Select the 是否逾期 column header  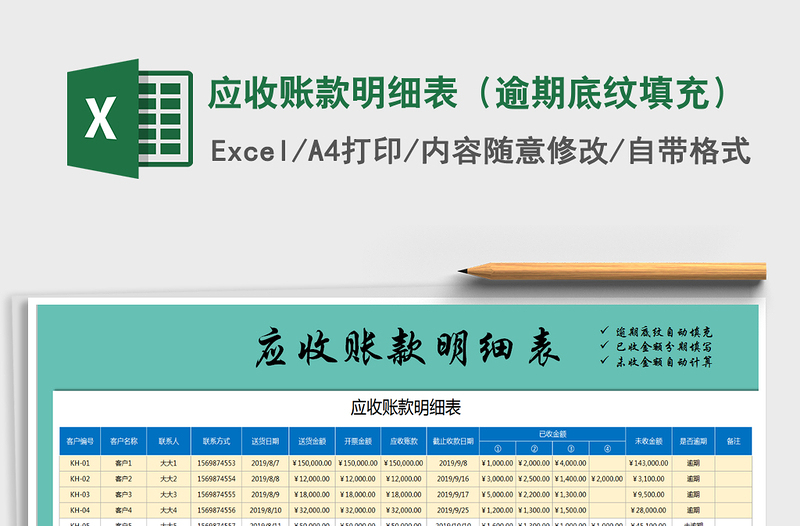pyautogui.click(x=693, y=441)
